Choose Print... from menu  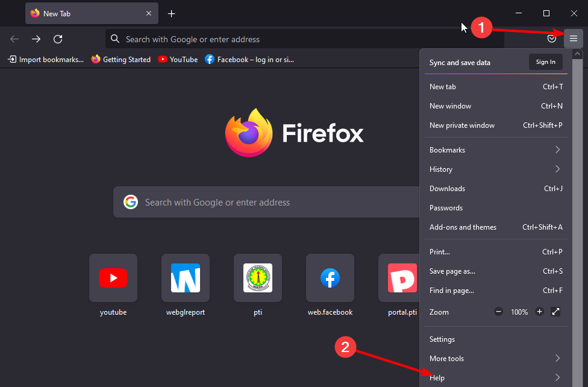point(496,252)
